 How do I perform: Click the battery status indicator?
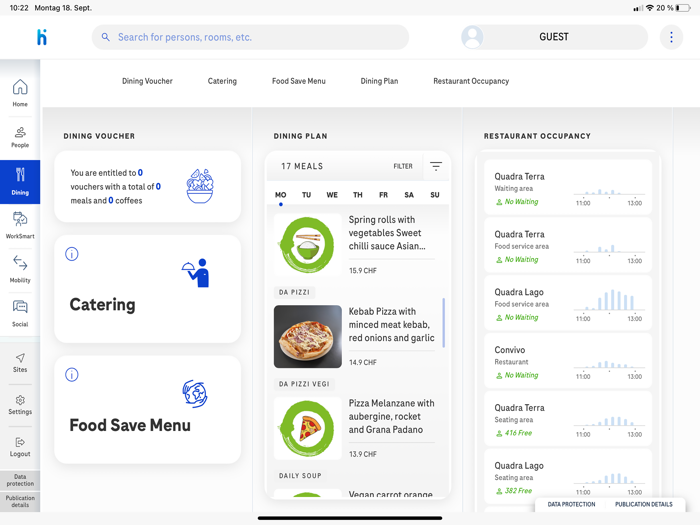(x=683, y=8)
